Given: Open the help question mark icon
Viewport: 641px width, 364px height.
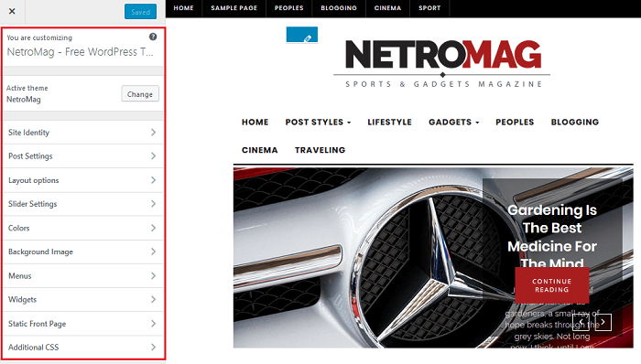Looking at the screenshot, I should [x=153, y=37].
